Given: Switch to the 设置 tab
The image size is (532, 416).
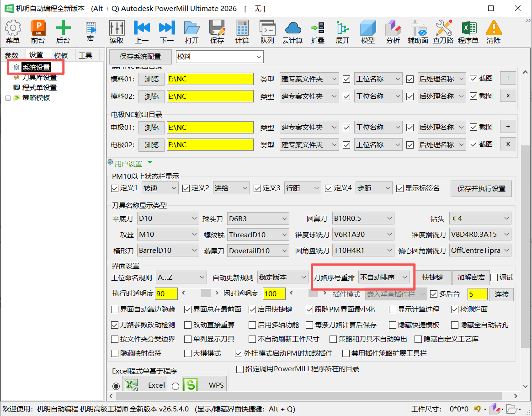Looking at the screenshot, I should (36, 55).
